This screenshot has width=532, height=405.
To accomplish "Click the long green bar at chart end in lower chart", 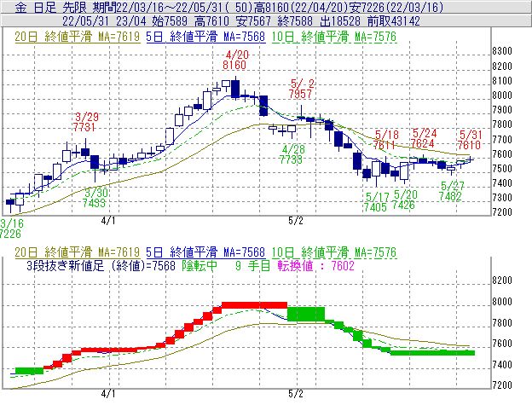I will [432, 353].
